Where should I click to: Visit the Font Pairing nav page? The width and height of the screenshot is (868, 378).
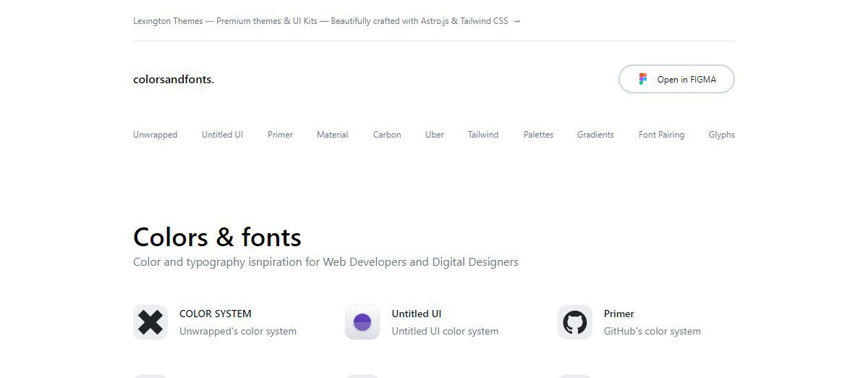[661, 135]
